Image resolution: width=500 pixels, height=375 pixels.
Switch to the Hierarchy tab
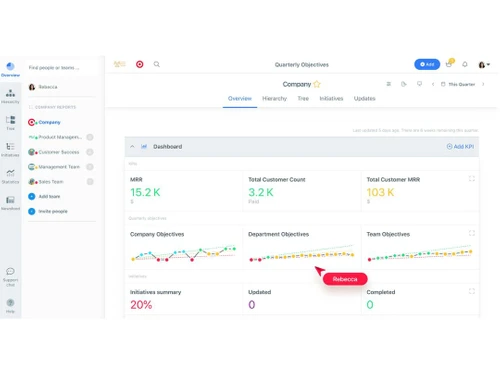coord(274,98)
